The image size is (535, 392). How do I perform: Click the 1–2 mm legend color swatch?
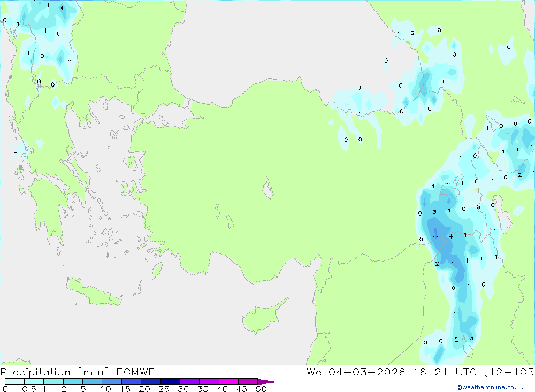tap(53, 381)
